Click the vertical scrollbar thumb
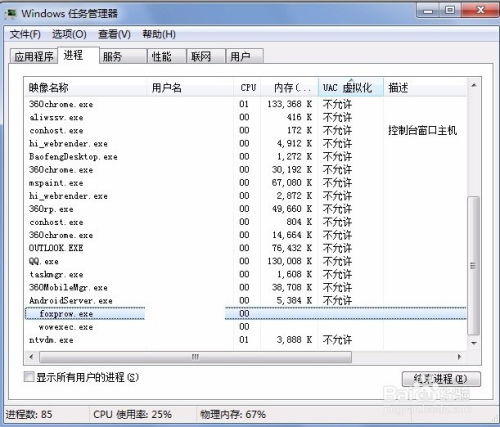This screenshot has height=427, width=500. (473, 266)
